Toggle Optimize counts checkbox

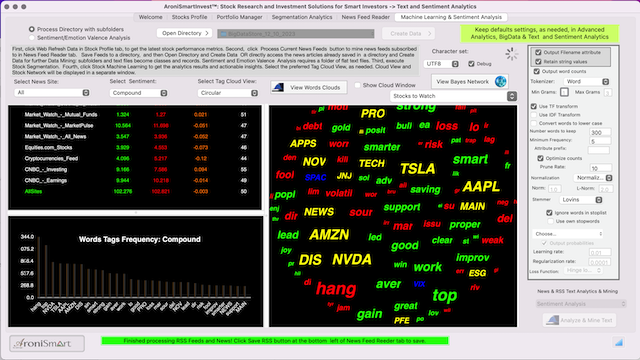540,158
